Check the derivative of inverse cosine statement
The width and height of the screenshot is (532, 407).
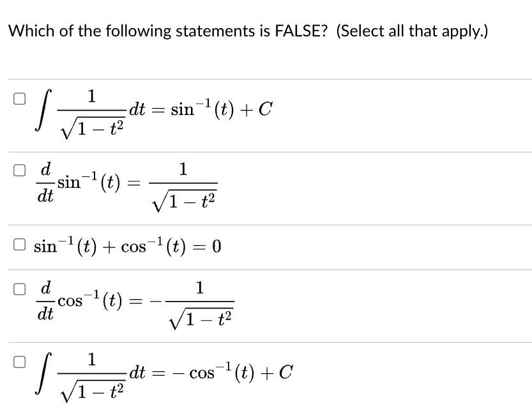click(x=19, y=288)
